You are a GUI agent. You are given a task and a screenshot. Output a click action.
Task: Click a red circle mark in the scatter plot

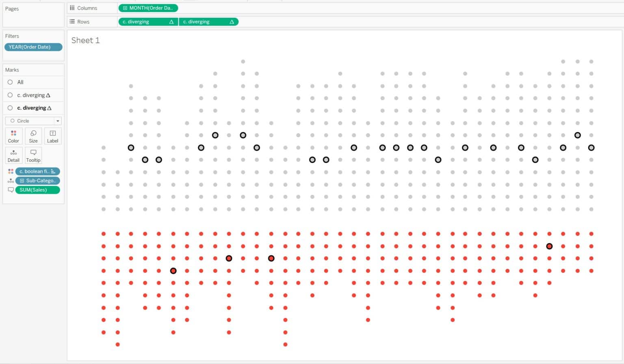104,234
